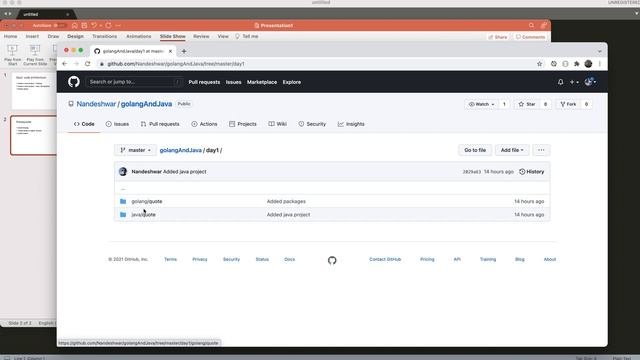Viewport: 640px width, 360px height.
Task: Expand the Watch dropdown
Action: pos(482,104)
